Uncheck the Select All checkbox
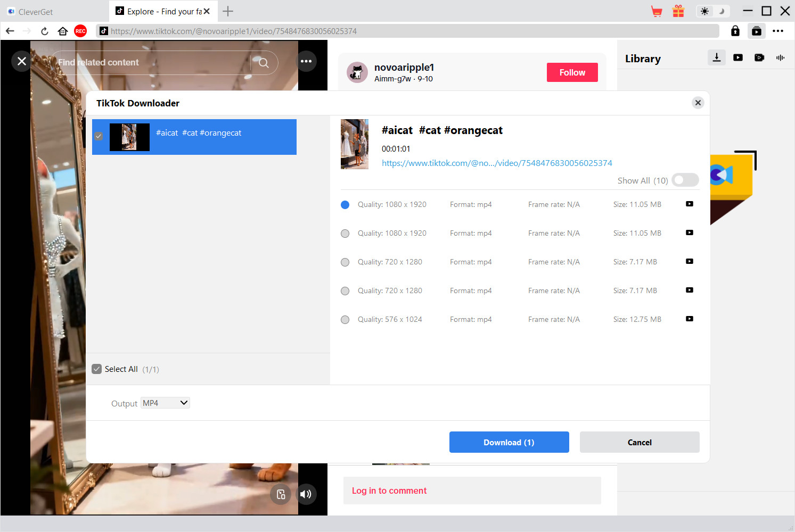The width and height of the screenshot is (795, 532). (x=96, y=369)
